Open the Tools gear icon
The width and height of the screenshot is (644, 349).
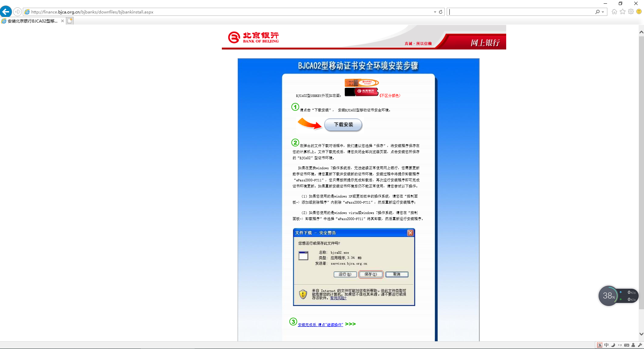pos(631,12)
